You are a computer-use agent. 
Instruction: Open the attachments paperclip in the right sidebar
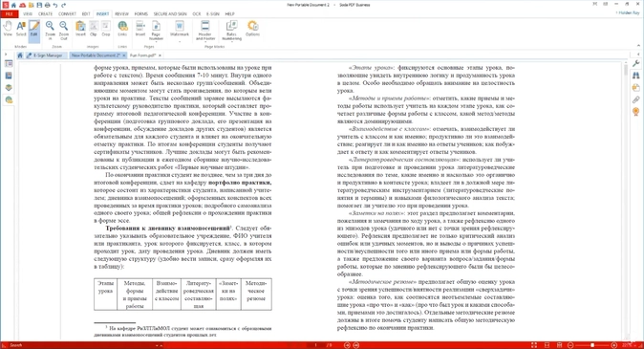pyautogui.click(x=635, y=99)
